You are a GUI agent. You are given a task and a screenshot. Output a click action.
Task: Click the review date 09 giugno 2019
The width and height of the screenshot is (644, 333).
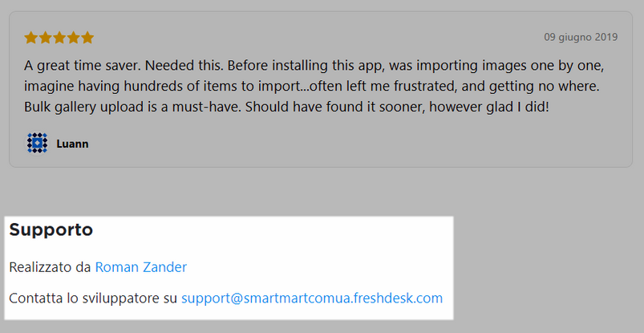point(581,38)
